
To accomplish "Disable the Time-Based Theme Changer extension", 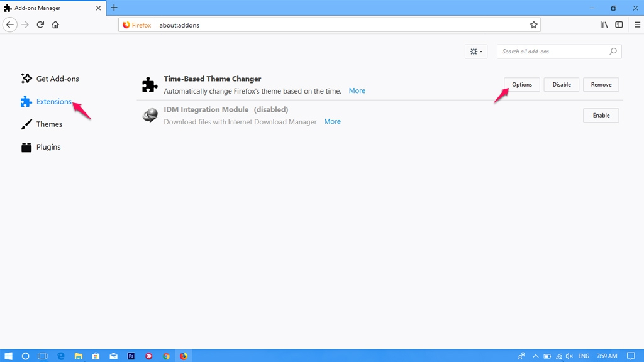I will click(561, 85).
